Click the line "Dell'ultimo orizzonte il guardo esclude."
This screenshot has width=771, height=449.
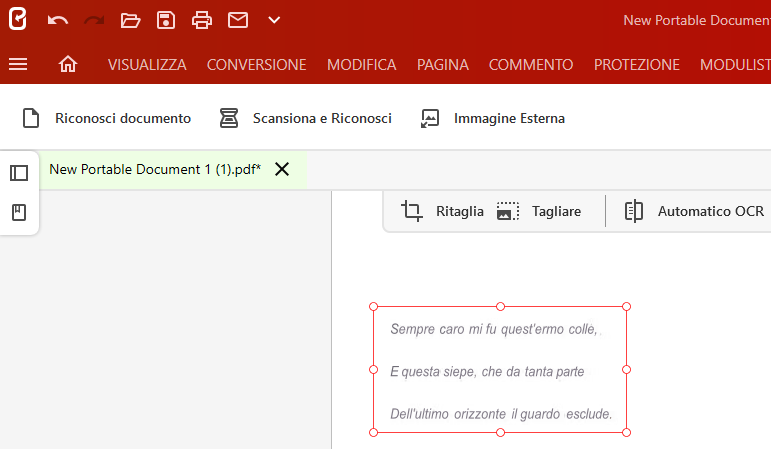click(x=501, y=414)
